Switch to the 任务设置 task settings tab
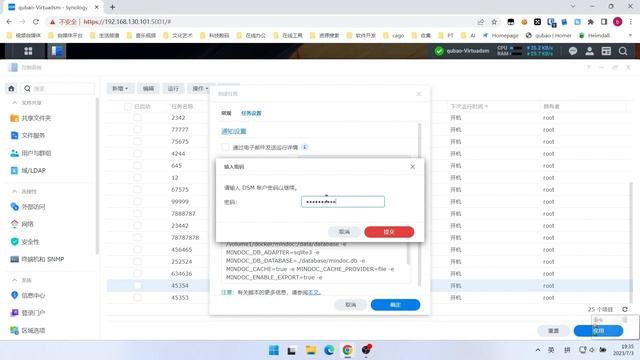This screenshot has width=640, height=360. pos(251,113)
